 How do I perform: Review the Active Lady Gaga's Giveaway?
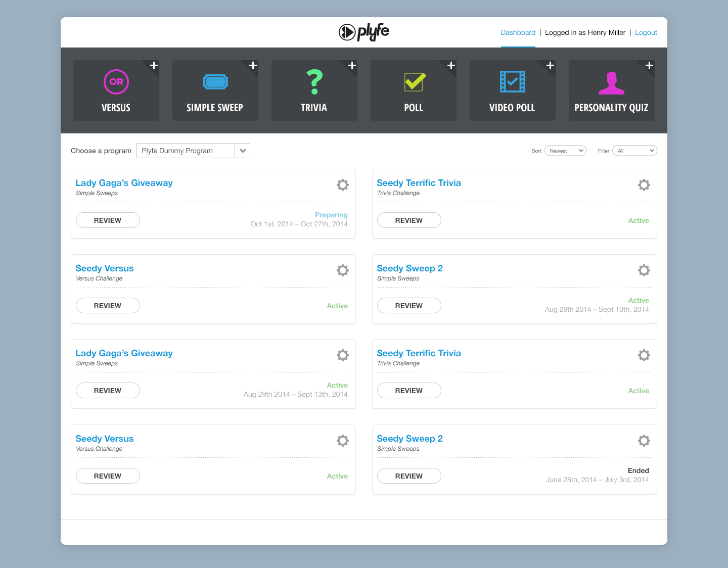[x=108, y=391]
